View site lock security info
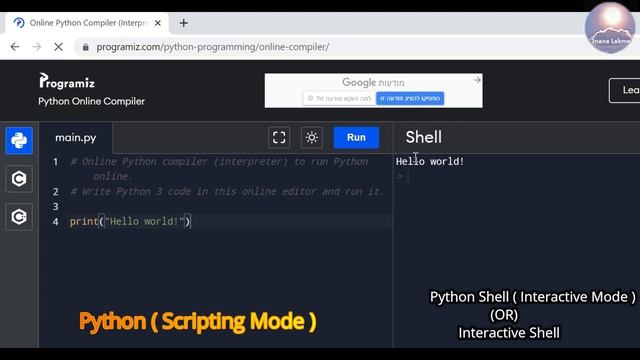Image resolution: width=640 pixels, height=360 pixels. (85, 47)
